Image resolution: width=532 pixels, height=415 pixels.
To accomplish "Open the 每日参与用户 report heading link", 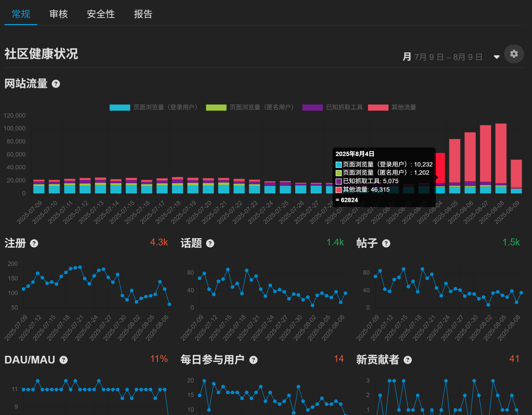I will point(212,360).
